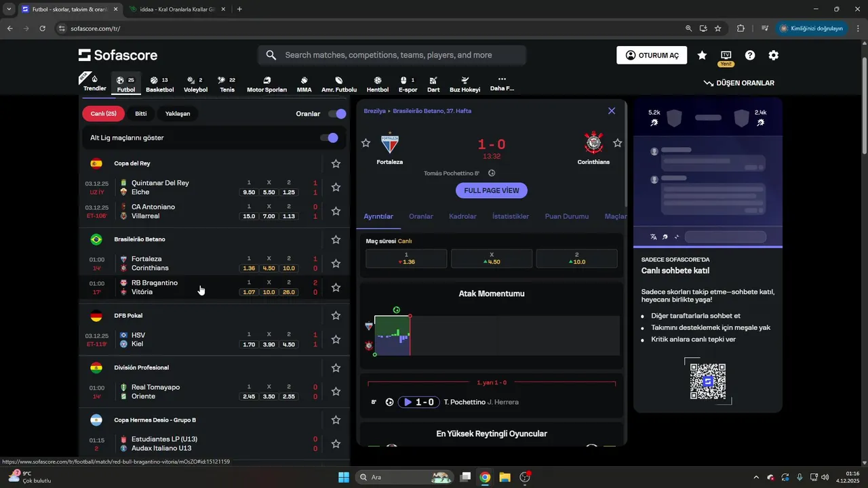Select the Tenis sport category
The width and height of the screenshot is (868, 488).
click(x=227, y=84)
